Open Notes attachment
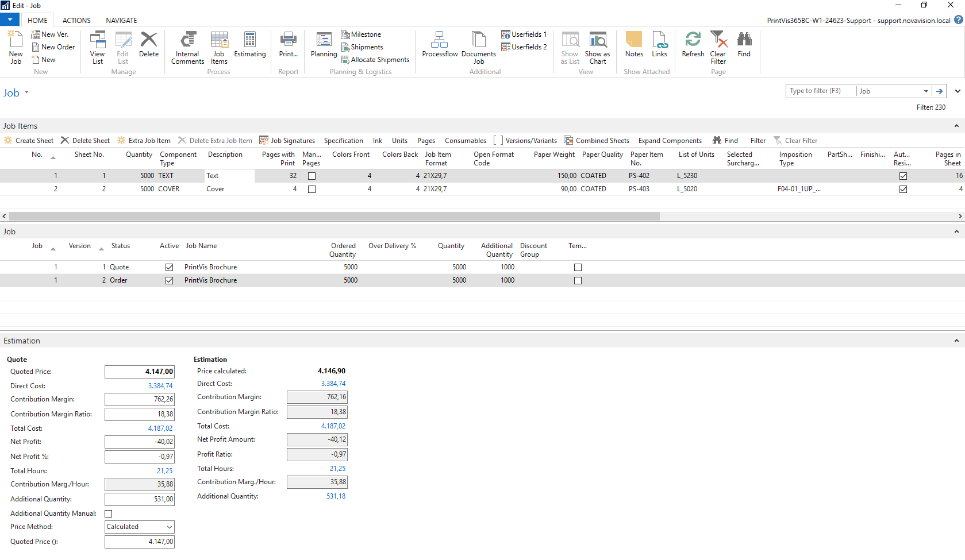965x560 pixels. point(634,45)
